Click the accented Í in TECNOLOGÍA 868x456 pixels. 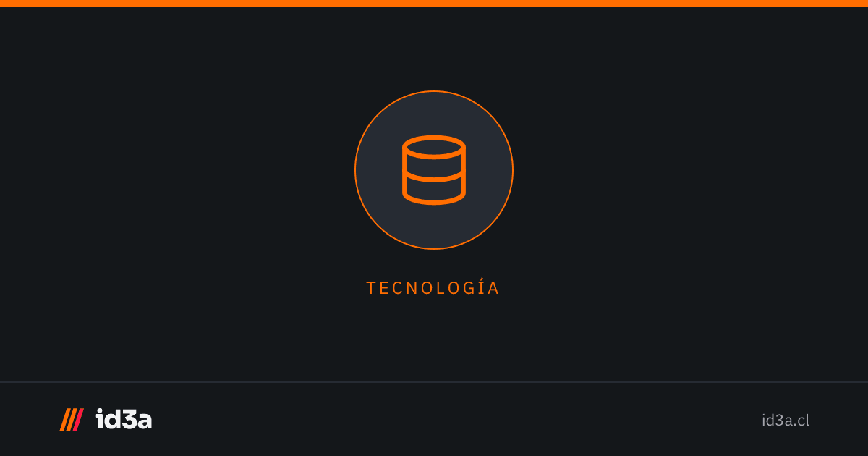(x=481, y=287)
